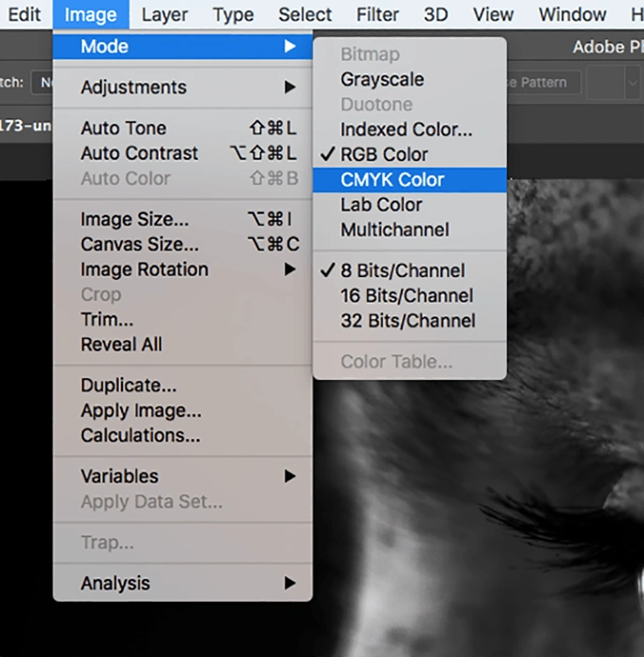
Task: Select CMYK Color mode
Action: tap(392, 180)
